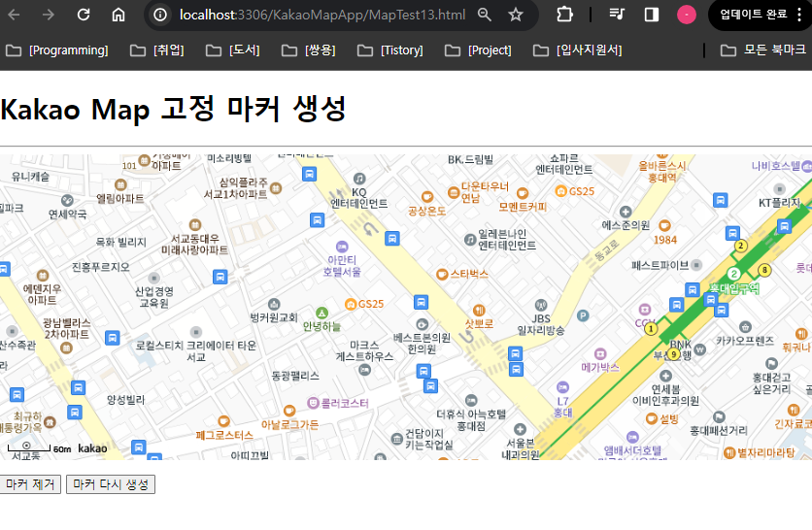Click the browser forward arrow
This screenshot has width=812, height=530.
tap(49, 15)
